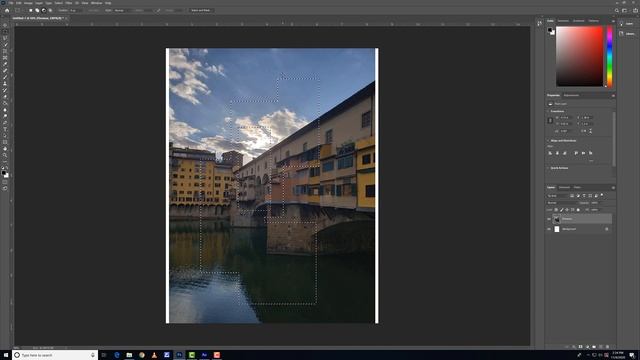Image resolution: width=640 pixels, height=360 pixels.
Task: Choose New Selection mode in options bar
Action: [30, 10]
